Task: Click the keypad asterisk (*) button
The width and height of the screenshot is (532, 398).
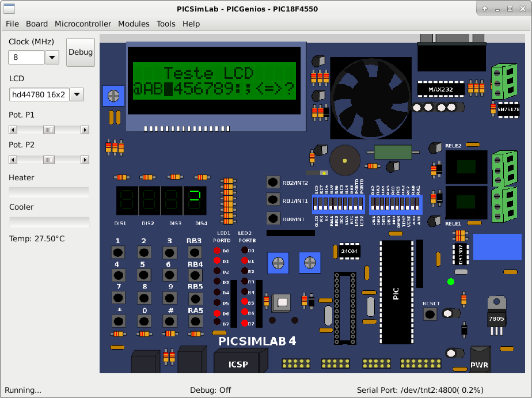Action: coord(119,321)
